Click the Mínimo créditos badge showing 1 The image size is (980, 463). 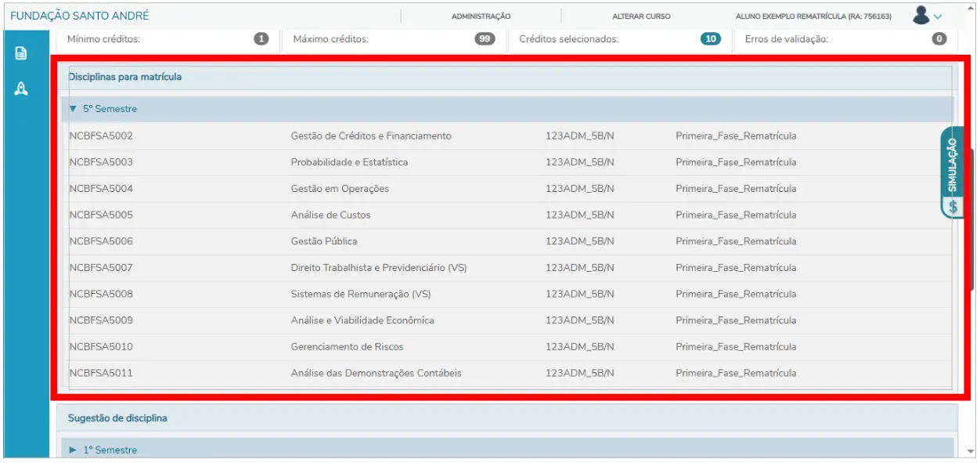click(x=261, y=39)
